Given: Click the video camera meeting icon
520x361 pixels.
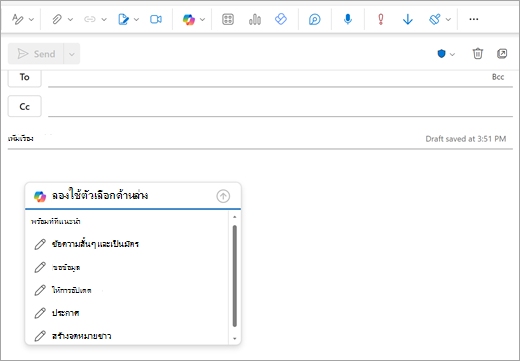Looking at the screenshot, I should (x=156, y=19).
